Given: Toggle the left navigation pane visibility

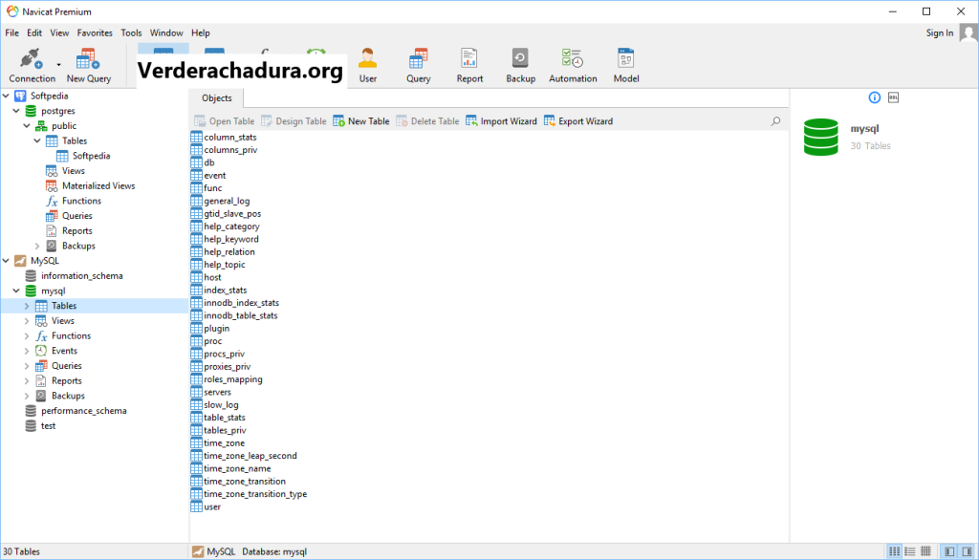Looking at the screenshot, I should (x=949, y=551).
